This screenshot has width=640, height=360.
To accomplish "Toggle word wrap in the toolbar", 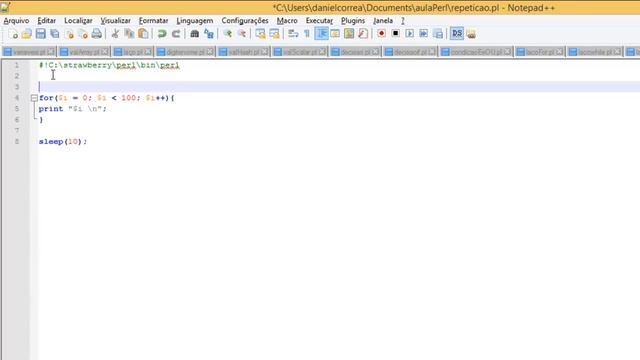I will (x=293, y=34).
